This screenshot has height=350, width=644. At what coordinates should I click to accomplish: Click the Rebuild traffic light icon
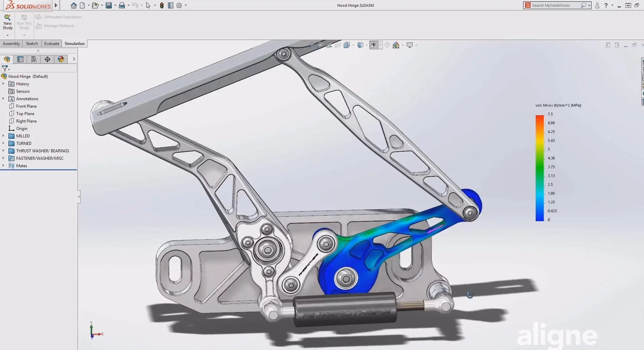162,5
